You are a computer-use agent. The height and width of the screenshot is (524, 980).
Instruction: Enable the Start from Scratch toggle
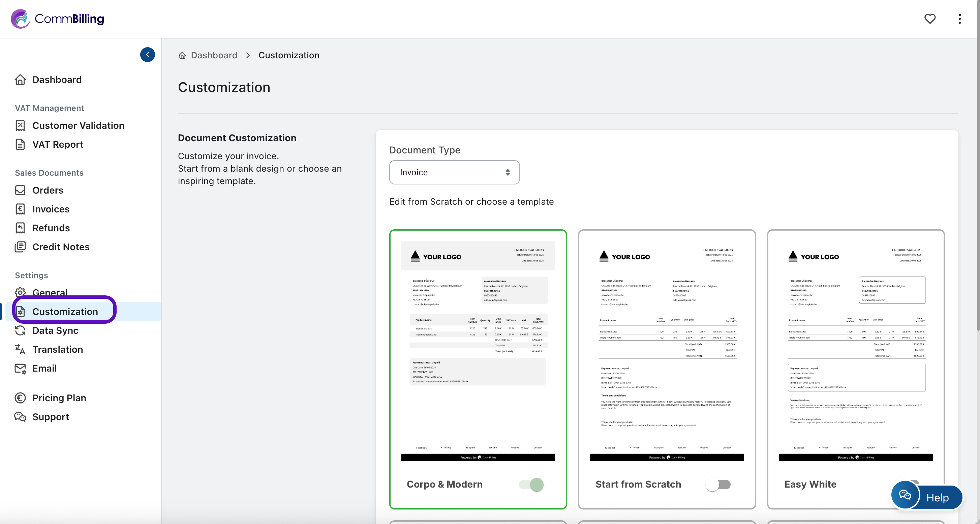pos(718,485)
